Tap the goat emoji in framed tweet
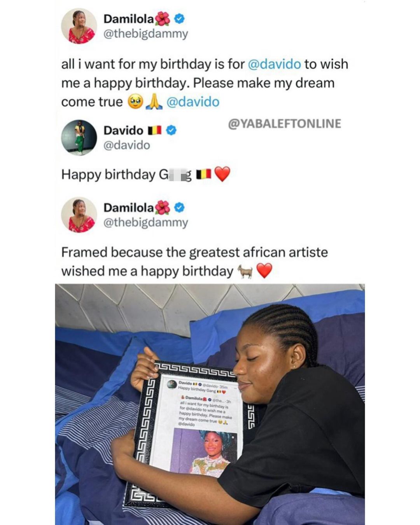Viewport: 420px width, 525px height. coord(245,271)
